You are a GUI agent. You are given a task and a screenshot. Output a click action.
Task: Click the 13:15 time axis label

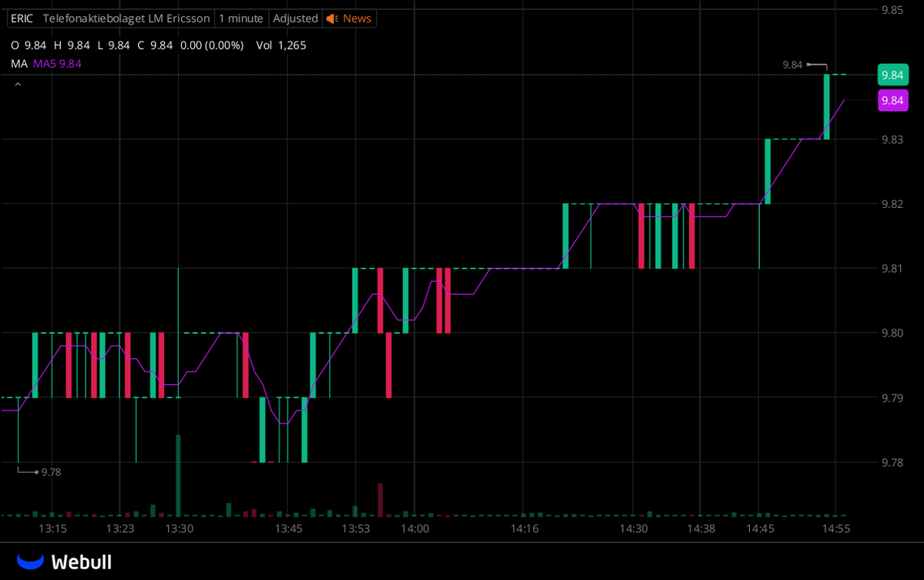[52, 528]
